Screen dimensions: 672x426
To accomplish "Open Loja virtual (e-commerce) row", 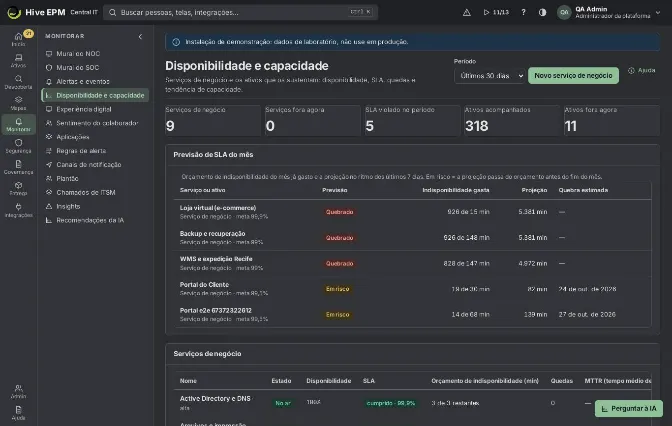I will pyautogui.click(x=412, y=212).
